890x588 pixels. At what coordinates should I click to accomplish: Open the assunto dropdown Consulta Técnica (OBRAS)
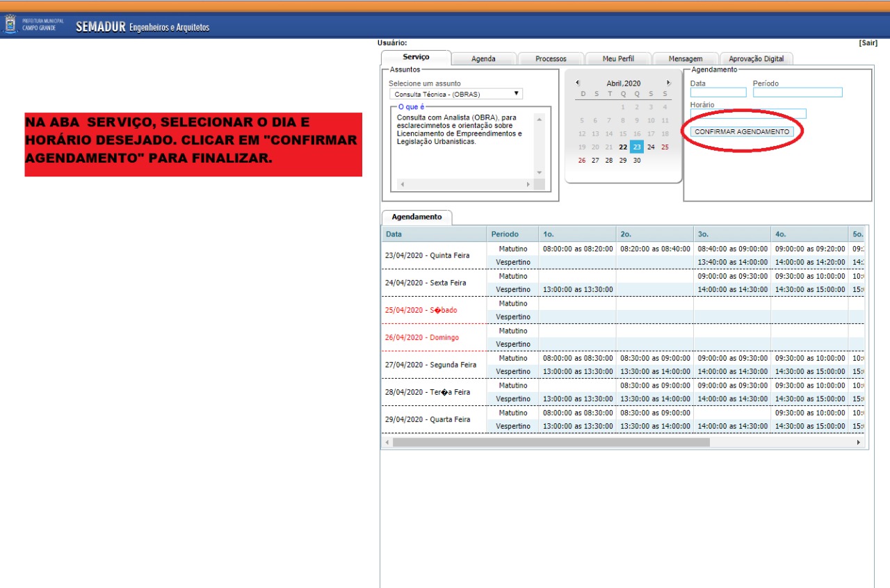coord(455,94)
